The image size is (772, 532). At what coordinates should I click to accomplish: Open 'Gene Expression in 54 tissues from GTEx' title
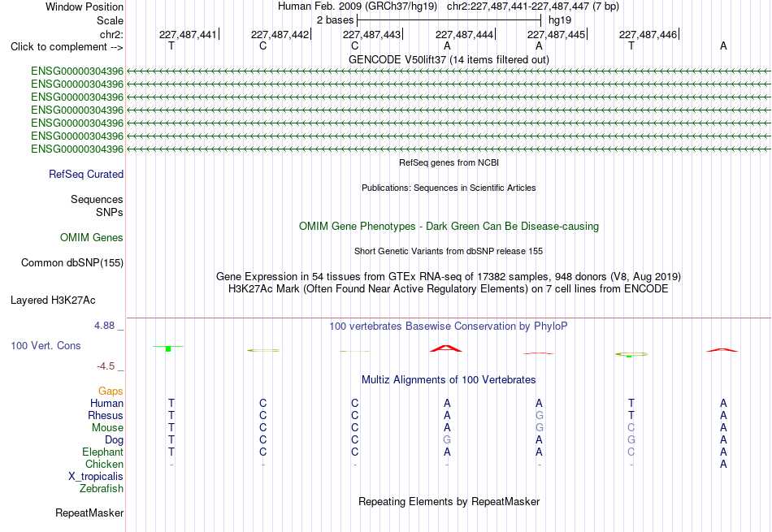[x=449, y=277]
